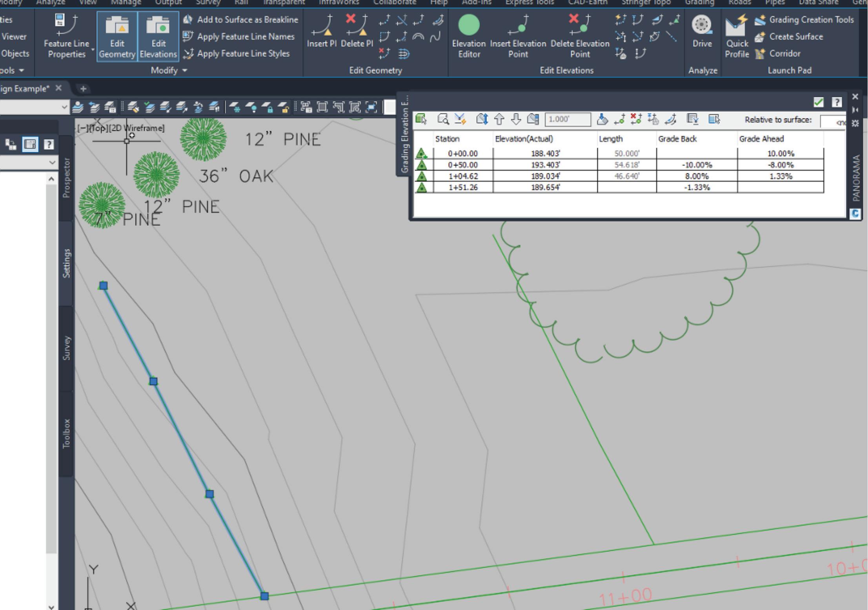Screen dimensions: 868x610
Task: Select the Weed vertices icon
Action: tap(384, 53)
